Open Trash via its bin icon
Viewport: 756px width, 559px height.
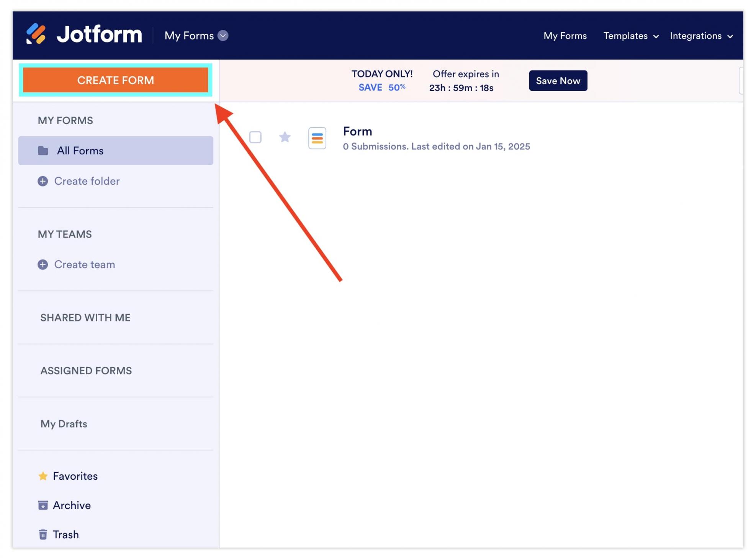pyautogui.click(x=43, y=535)
